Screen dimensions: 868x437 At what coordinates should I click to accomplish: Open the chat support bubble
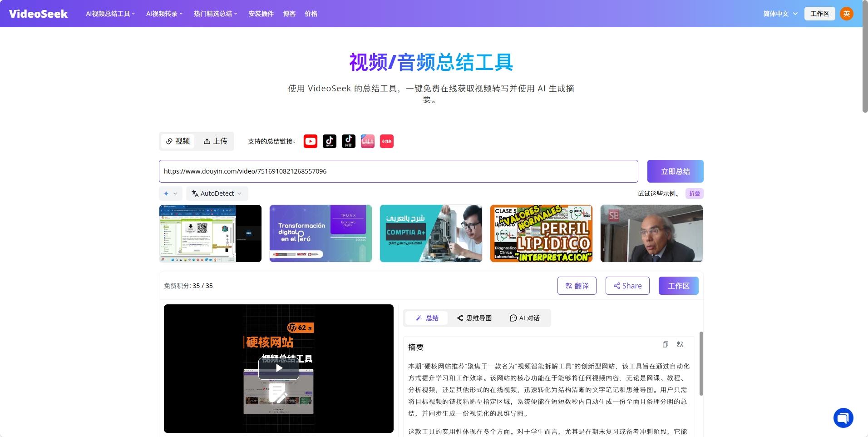coord(843,417)
